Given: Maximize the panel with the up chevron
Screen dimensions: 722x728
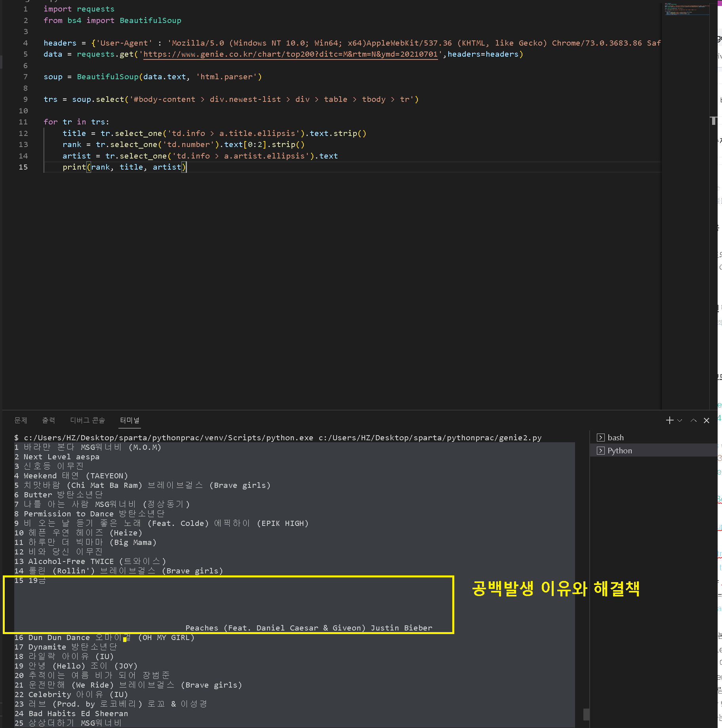Looking at the screenshot, I should pos(693,420).
